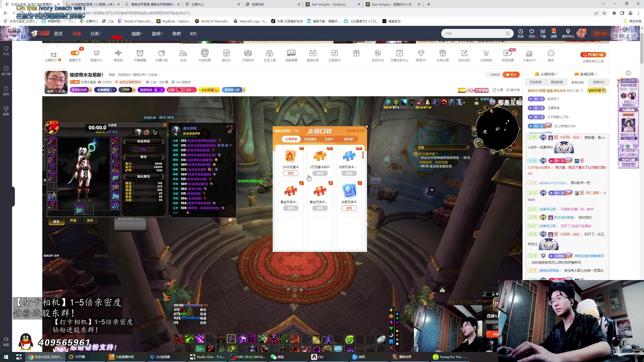Open the 礼物投票 gift voting tool

tap(205, 56)
